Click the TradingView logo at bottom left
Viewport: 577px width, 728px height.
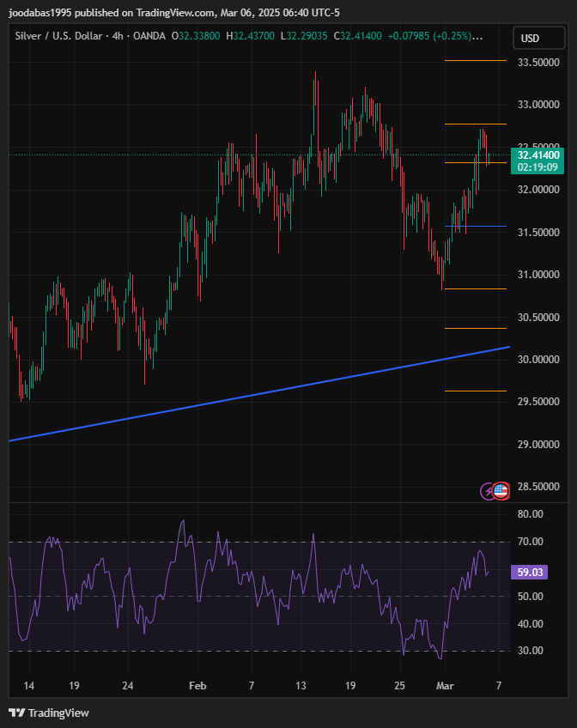pos(49,713)
